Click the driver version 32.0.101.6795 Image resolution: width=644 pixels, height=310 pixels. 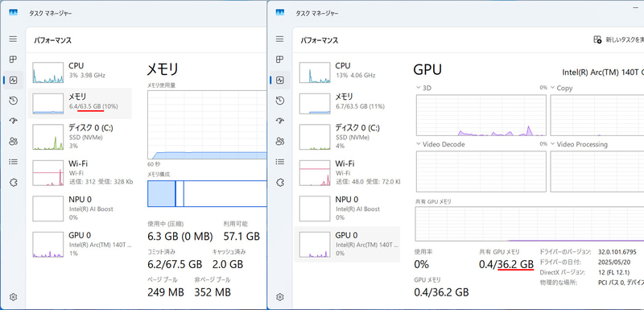pos(617,252)
